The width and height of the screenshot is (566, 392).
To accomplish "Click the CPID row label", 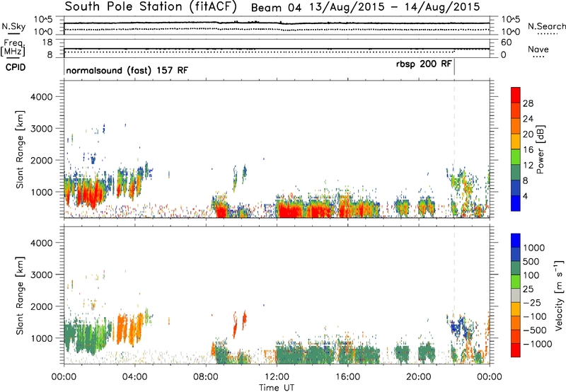I will coord(16,67).
